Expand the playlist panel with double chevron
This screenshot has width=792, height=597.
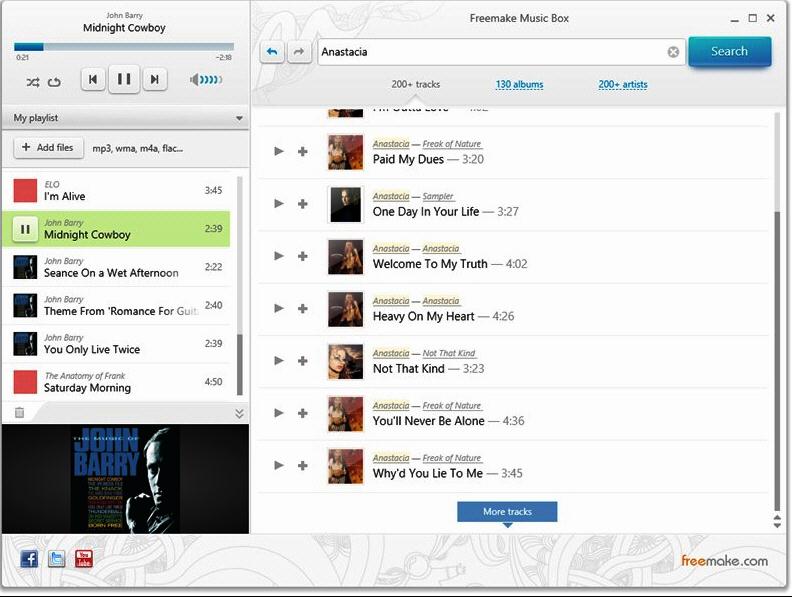pyautogui.click(x=239, y=413)
